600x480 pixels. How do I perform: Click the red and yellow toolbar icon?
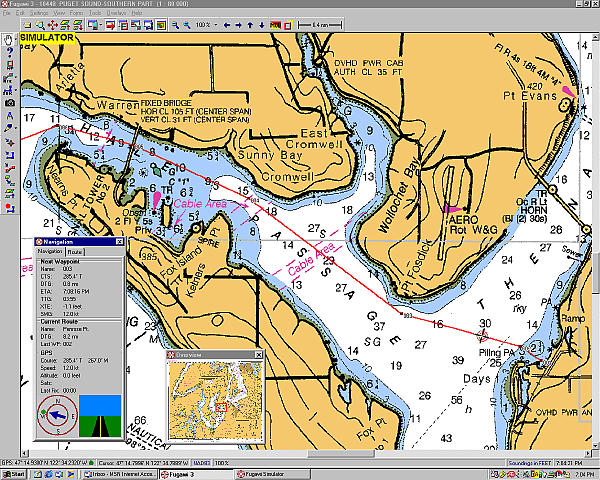[x=275, y=25]
